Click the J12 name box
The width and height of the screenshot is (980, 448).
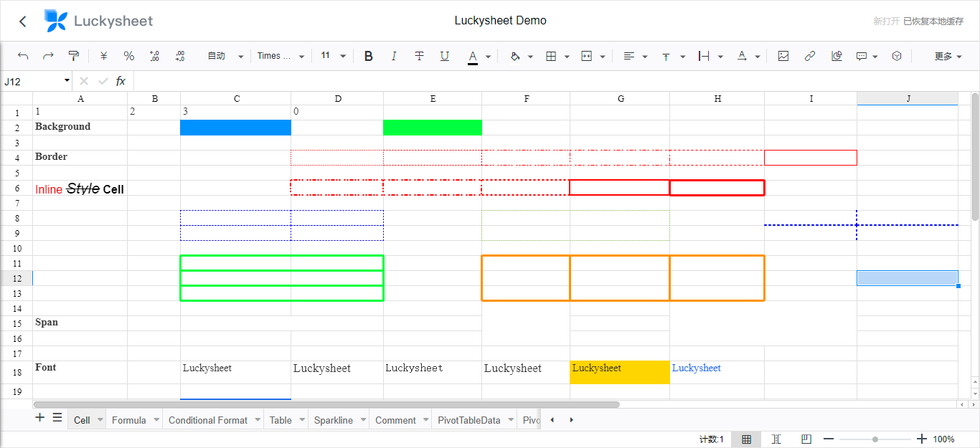click(x=32, y=81)
